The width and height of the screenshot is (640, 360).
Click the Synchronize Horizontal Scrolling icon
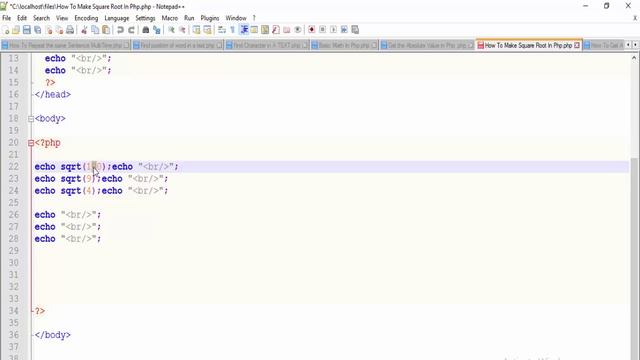click(207, 30)
